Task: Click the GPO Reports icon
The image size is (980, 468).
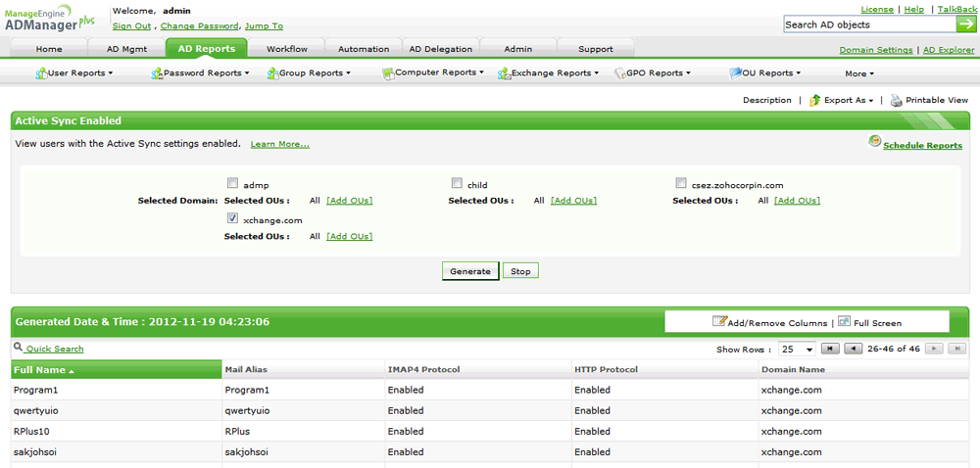Action: (x=620, y=73)
